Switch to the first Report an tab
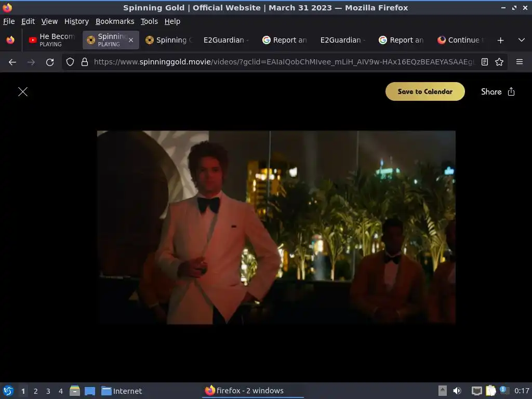This screenshot has width=532, height=399. click(285, 40)
